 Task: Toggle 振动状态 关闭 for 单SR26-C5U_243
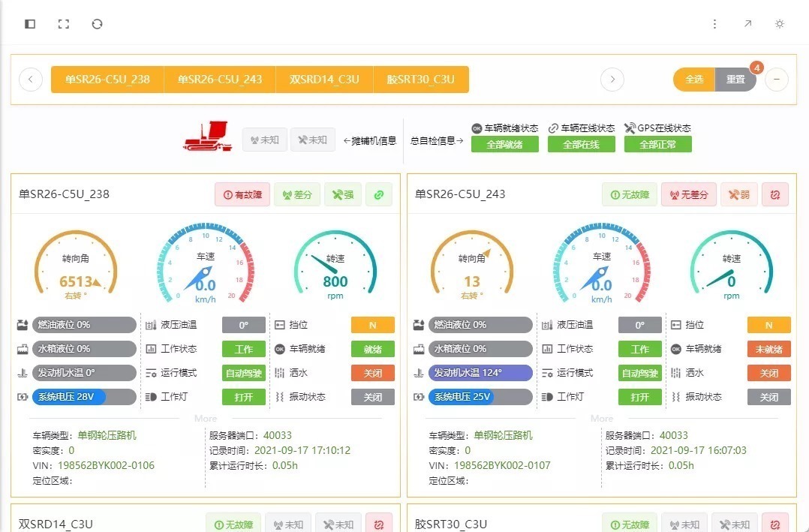pos(768,397)
